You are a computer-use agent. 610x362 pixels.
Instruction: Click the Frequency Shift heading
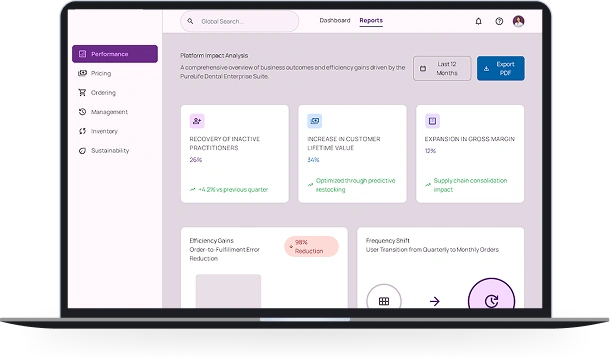pos(387,241)
